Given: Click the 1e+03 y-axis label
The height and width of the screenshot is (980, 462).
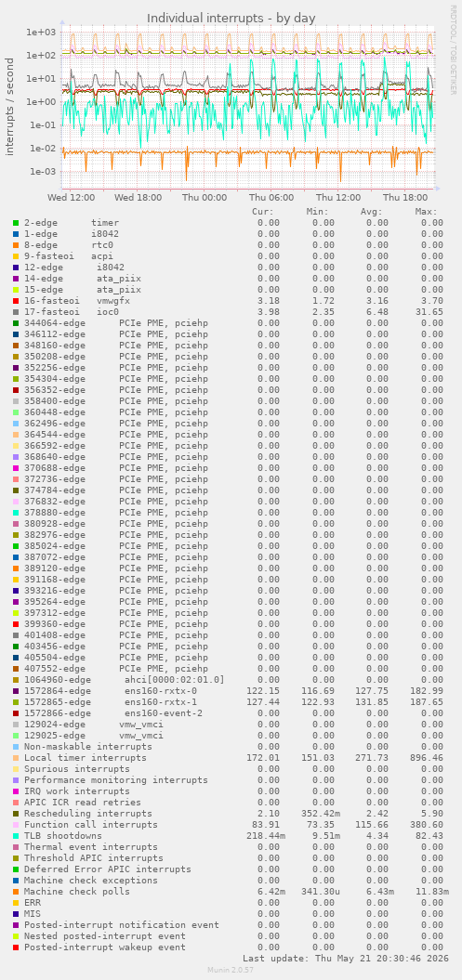Looking at the screenshot, I should [41, 32].
